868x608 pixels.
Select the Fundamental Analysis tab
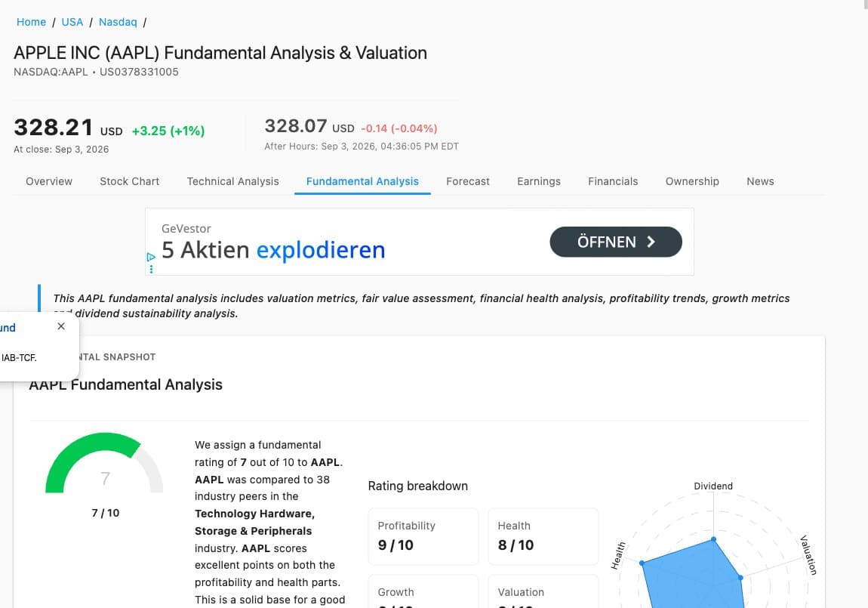362,181
